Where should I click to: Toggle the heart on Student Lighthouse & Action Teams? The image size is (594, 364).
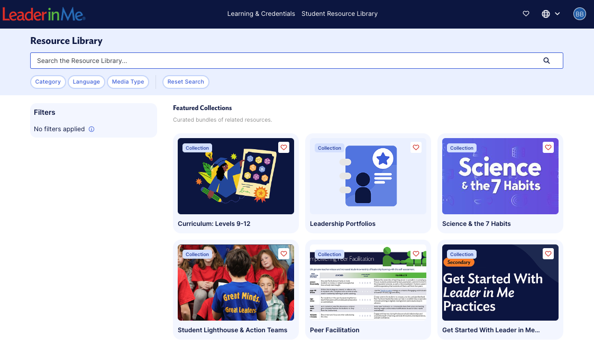(x=284, y=253)
